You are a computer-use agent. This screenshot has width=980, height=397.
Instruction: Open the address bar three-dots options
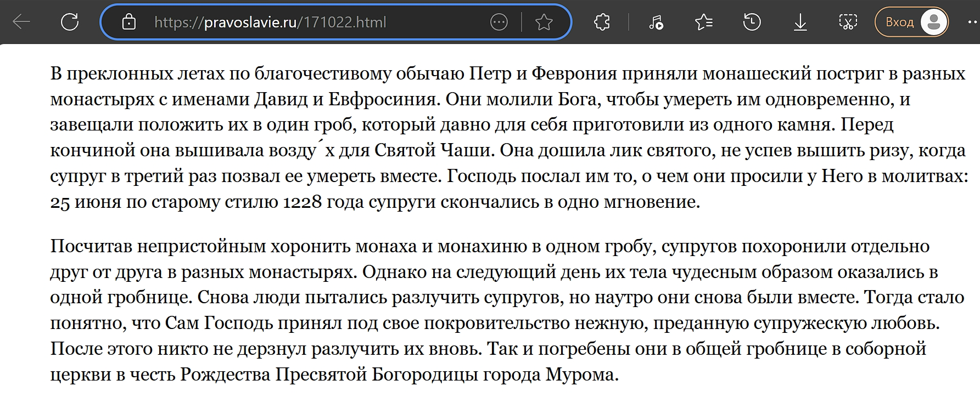coord(499,22)
